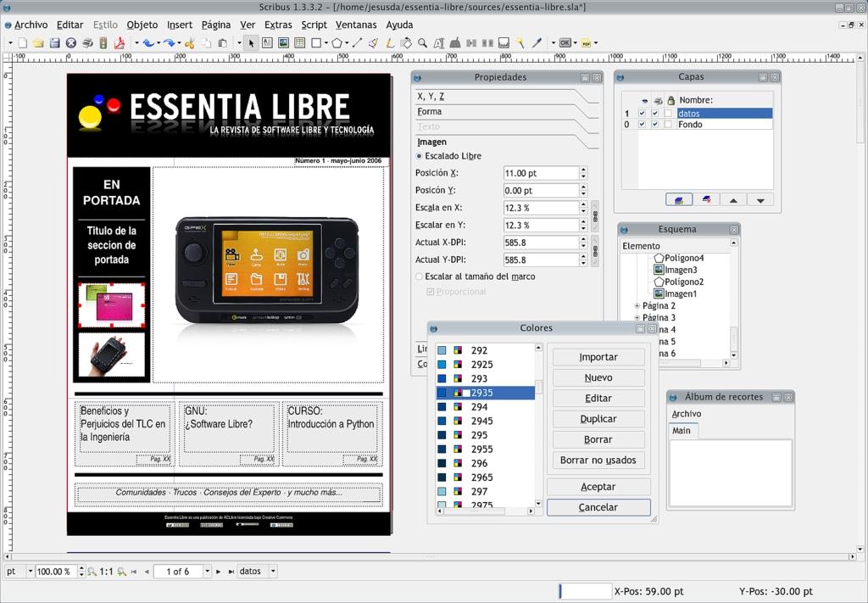
Task: Select color 293 in Colores list
Action: (x=486, y=379)
